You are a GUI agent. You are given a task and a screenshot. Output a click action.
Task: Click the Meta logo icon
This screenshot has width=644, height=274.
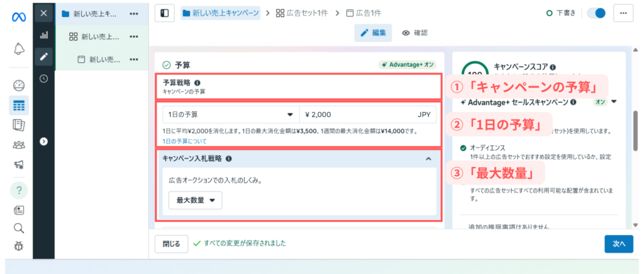tap(19, 18)
